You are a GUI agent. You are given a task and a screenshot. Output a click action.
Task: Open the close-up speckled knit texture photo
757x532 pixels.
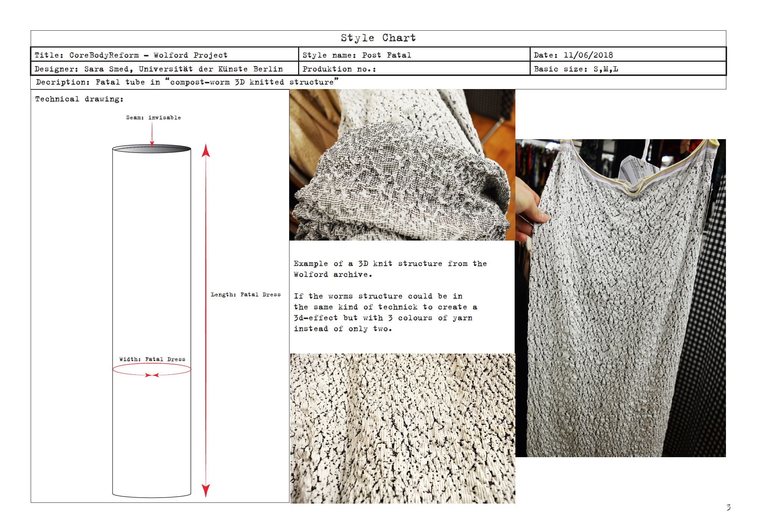pyautogui.click(x=402, y=428)
